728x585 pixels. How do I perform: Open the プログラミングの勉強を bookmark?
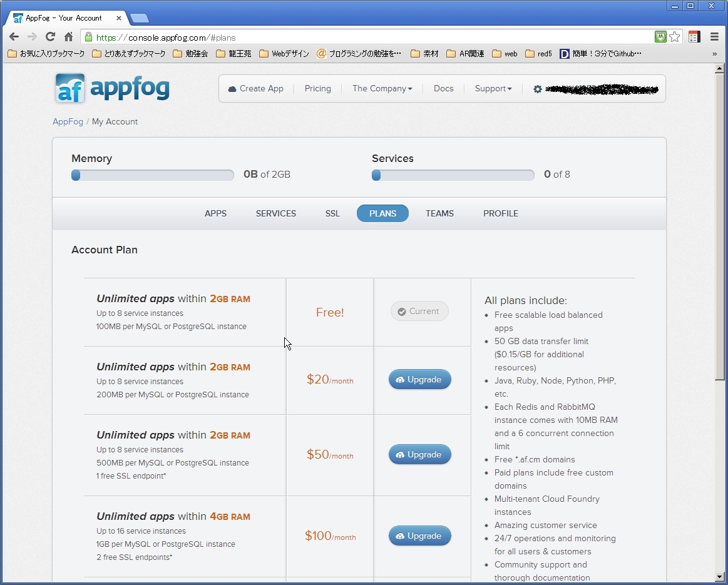coord(359,54)
